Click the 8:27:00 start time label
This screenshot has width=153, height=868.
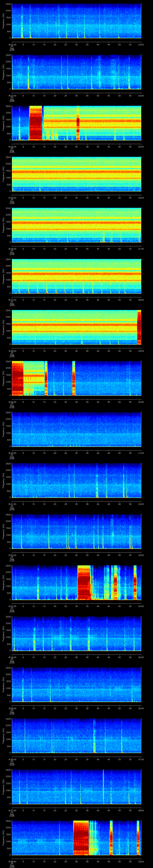coord(12,300)
